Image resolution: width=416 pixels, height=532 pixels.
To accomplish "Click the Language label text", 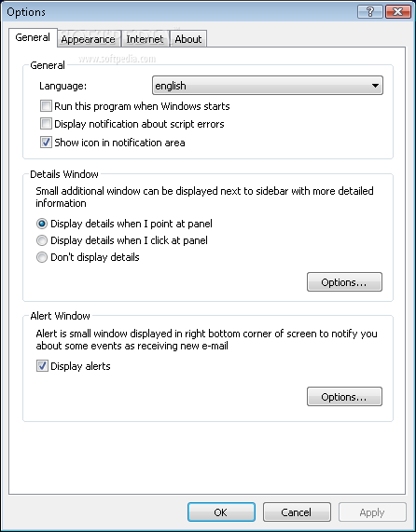I will (62, 86).
